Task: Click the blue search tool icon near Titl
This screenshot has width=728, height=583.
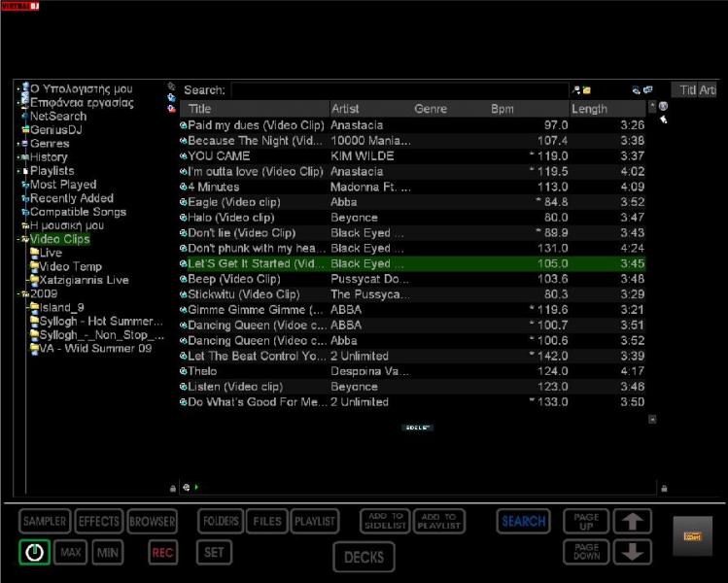Action: [636, 90]
